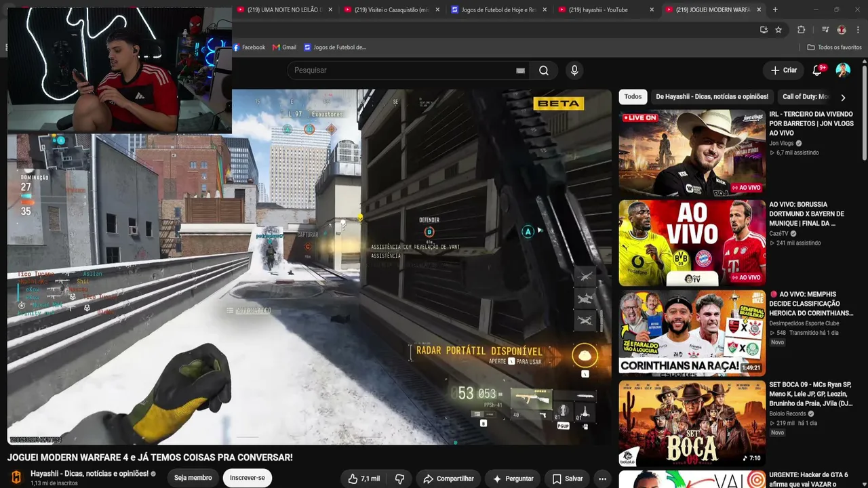Screen dimensions: 868x488
Task: Open 'Desimpedidos Esporte Clube' channel name
Action: (x=804, y=323)
